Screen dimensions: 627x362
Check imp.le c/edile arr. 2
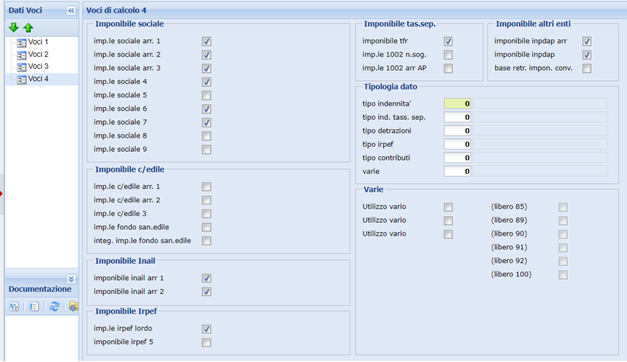pyautogui.click(x=206, y=200)
